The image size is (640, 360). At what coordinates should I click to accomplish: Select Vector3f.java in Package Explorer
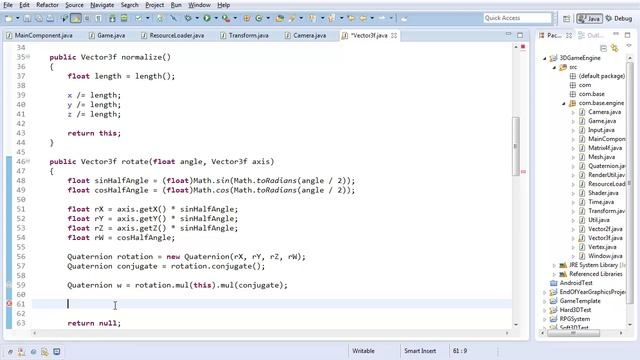pyautogui.click(x=605, y=238)
